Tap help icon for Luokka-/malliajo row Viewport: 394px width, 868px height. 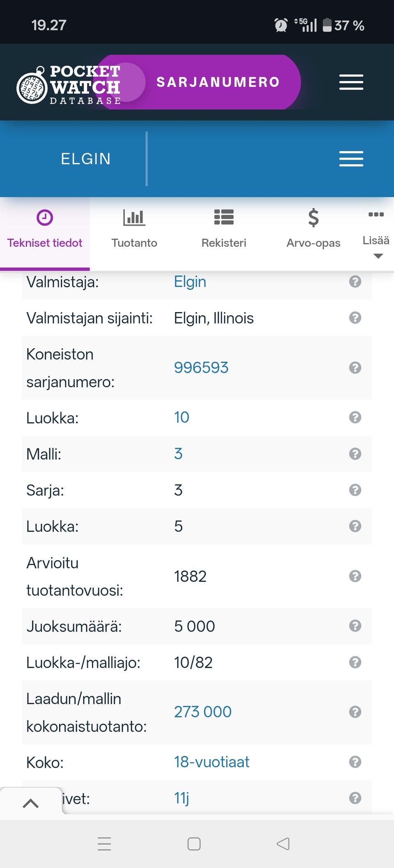pos(355,662)
